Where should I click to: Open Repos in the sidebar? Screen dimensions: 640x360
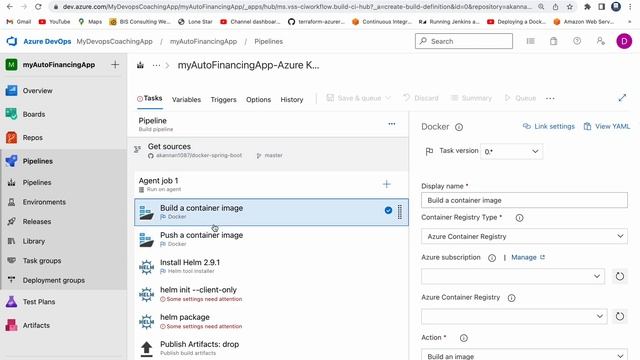32,138
